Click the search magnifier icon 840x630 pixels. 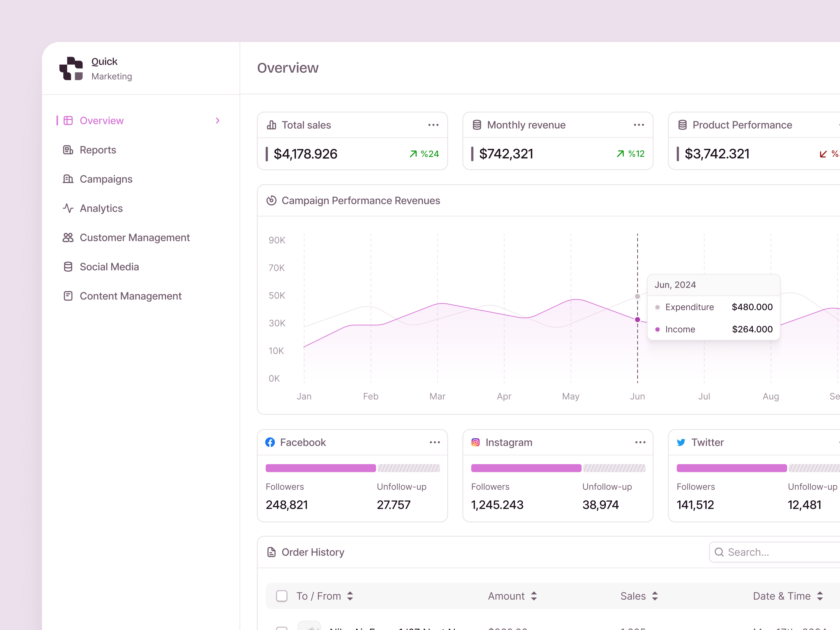click(x=719, y=552)
